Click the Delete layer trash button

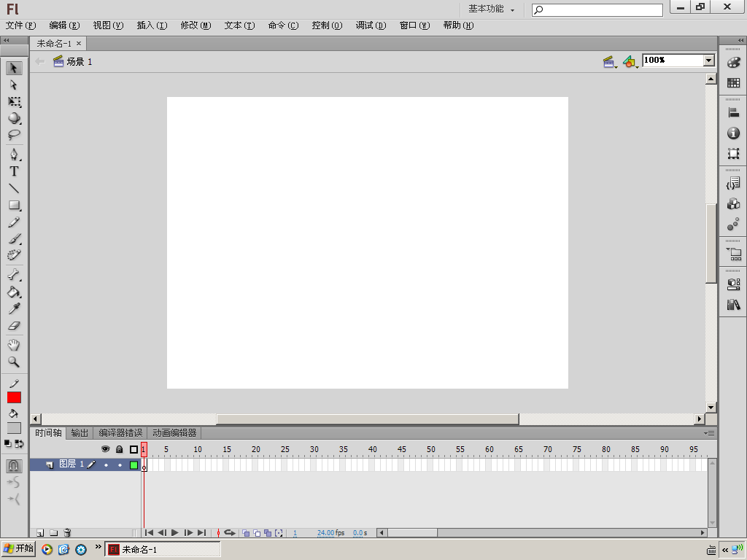[x=67, y=533]
